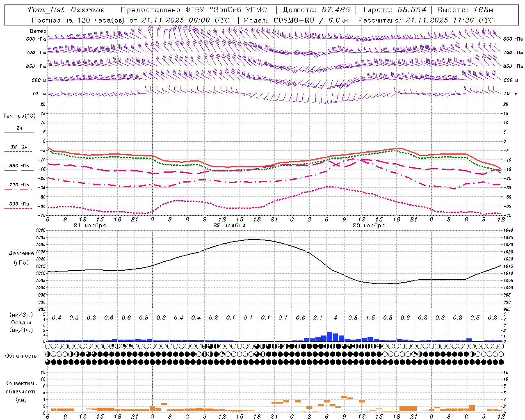This screenshot has width=525, height=420.
Task: Click the date label 21 ноября
Action: pyautogui.click(x=90, y=226)
